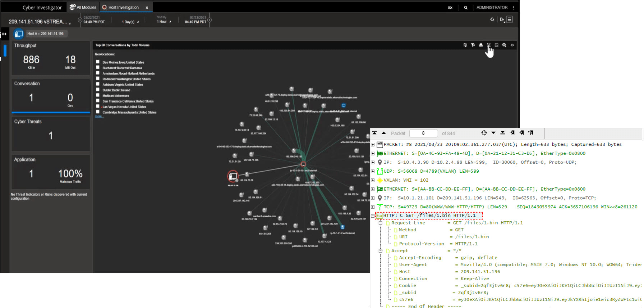The height and width of the screenshot is (308, 644).
Task: Enable the Amsterdam Noord-Holland Netherlands checkbox
Action: point(98,73)
